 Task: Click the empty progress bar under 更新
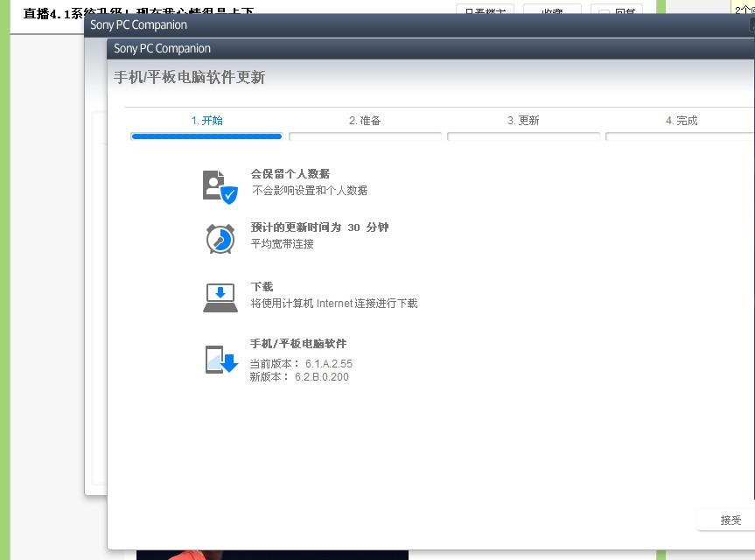[x=523, y=136]
